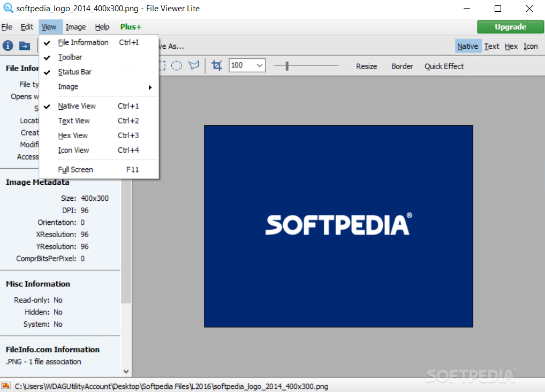The image size is (545, 392).
Task: Click the DPI: 96 metadata row
Action: [75, 210]
